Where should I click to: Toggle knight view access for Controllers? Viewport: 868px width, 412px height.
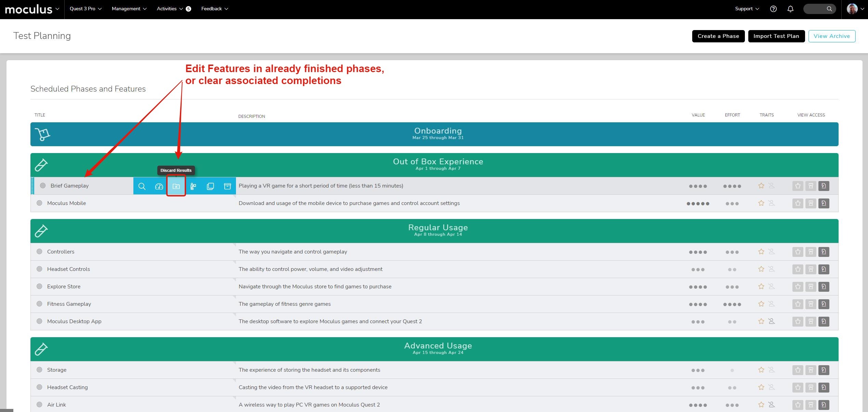[824, 252]
